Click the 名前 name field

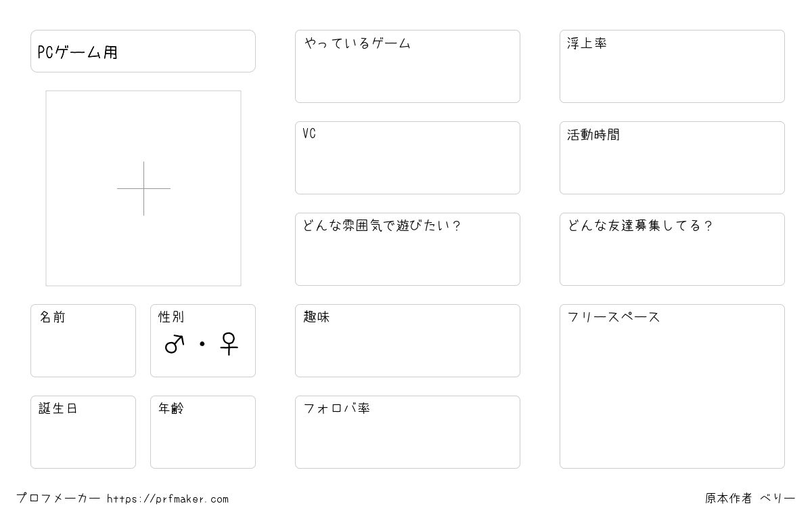[83, 341]
